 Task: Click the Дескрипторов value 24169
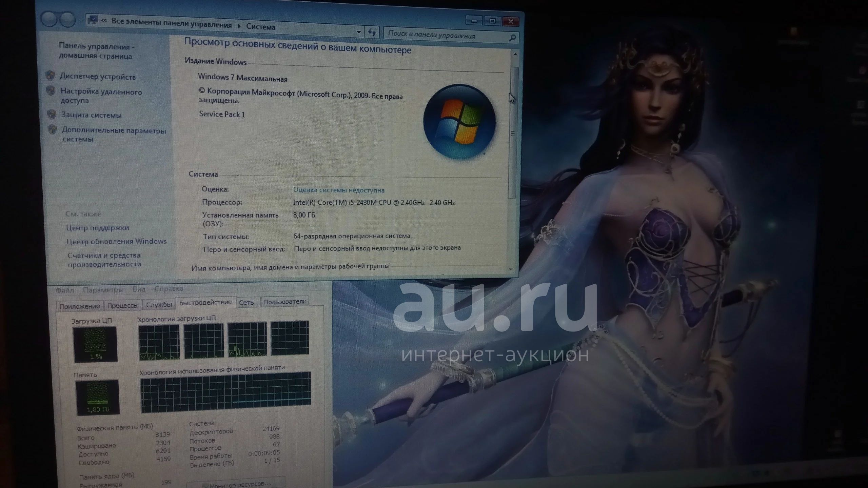pos(271,429)
